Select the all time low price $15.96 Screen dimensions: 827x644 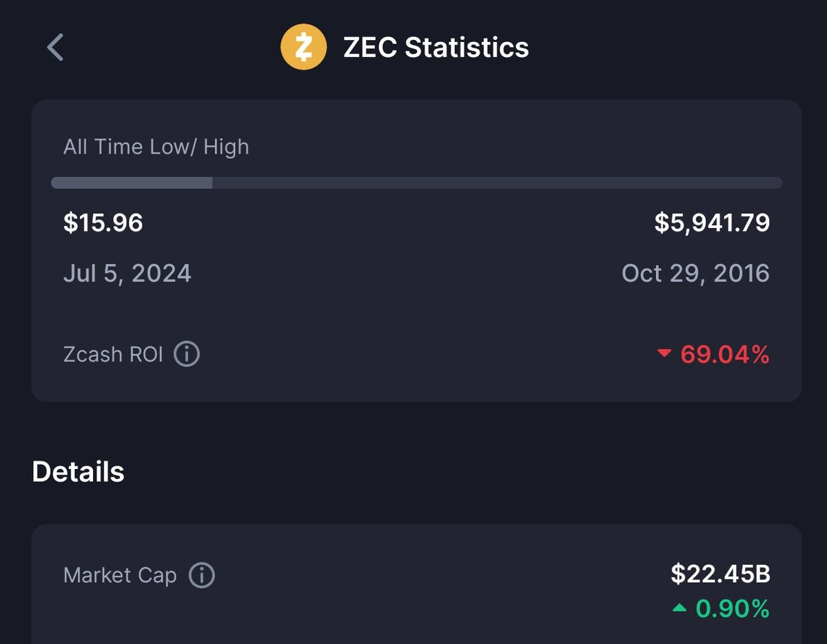click(x=103, y=222)
